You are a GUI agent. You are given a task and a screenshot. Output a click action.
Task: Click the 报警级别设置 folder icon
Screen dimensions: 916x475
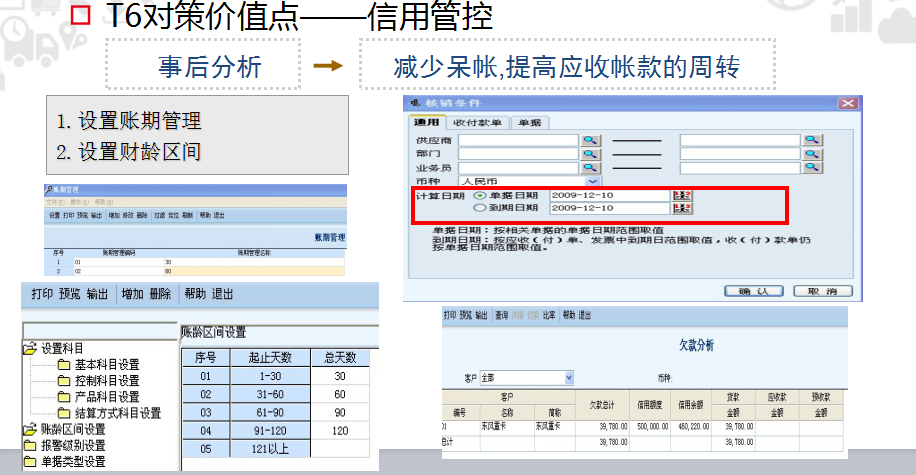click(30, 446)
